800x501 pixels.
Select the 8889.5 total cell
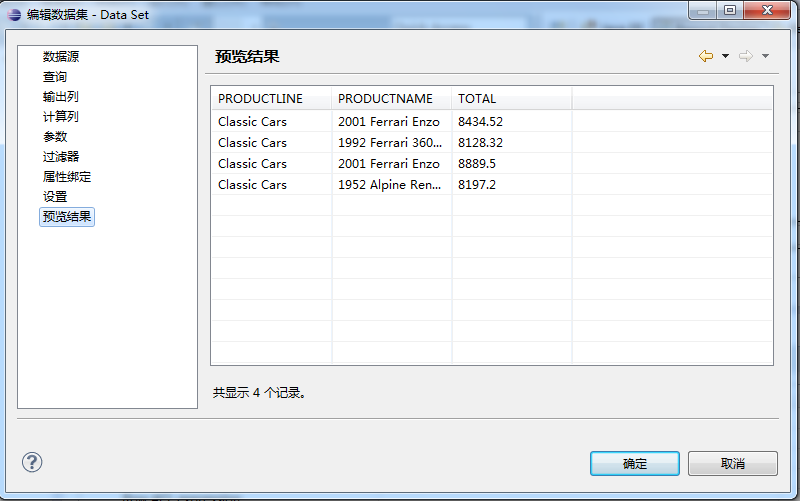click(512, 163)
